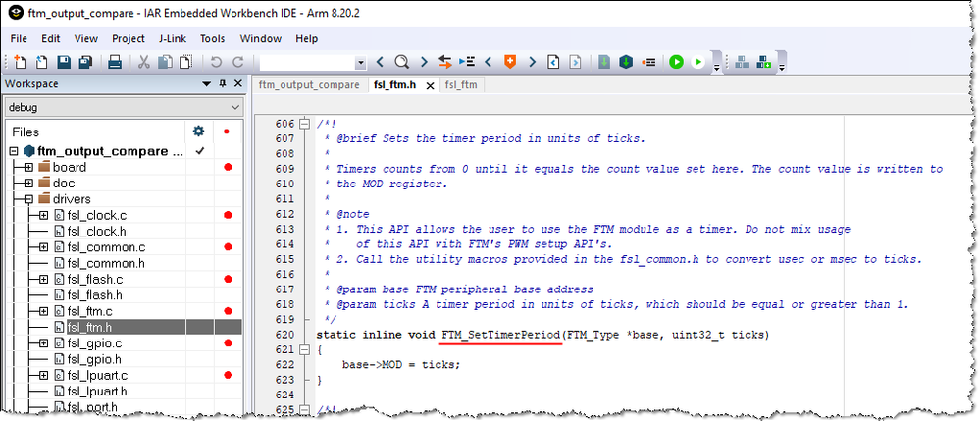Start Download and Debug
The image size is (980, 421).
[676, 62]
